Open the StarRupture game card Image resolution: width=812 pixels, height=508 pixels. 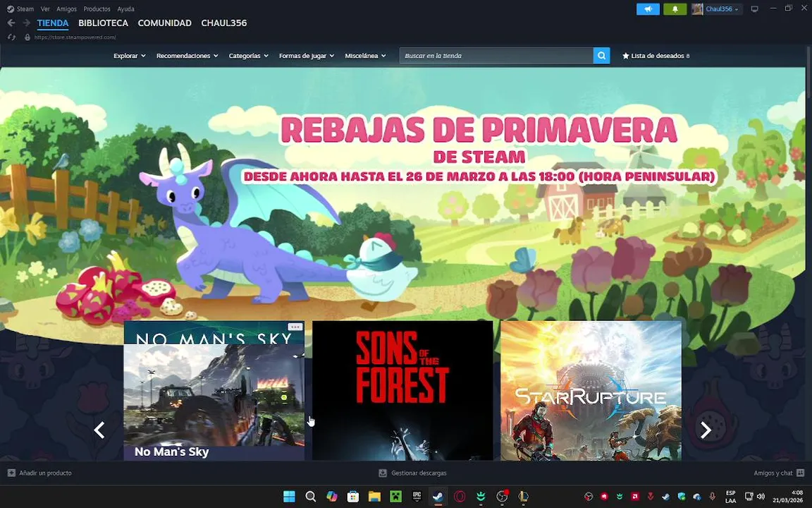coord(591,390)
